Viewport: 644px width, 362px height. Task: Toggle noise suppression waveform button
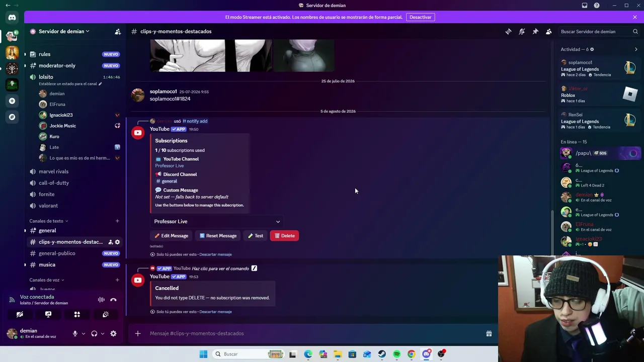pos(101,300)
